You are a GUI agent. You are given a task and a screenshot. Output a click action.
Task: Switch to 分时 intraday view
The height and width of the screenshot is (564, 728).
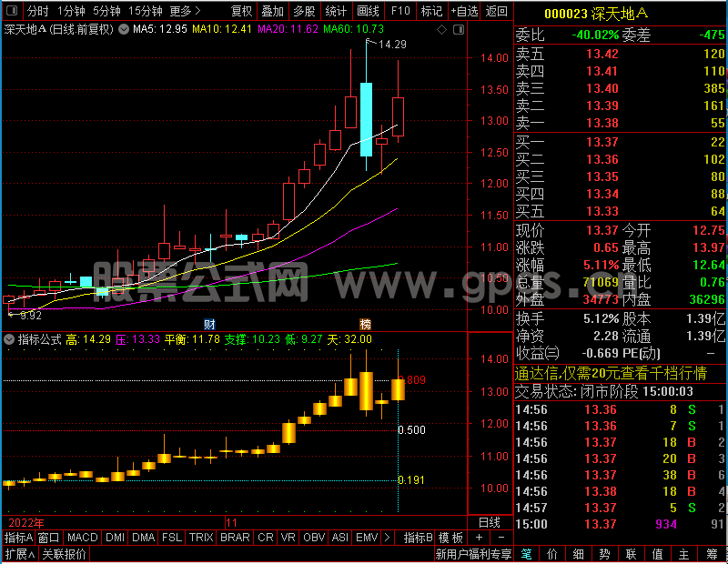coord(37,11)
